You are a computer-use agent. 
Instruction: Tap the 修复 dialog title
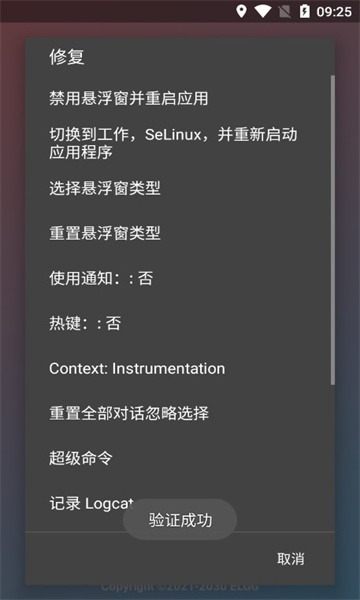click(67, 57)
